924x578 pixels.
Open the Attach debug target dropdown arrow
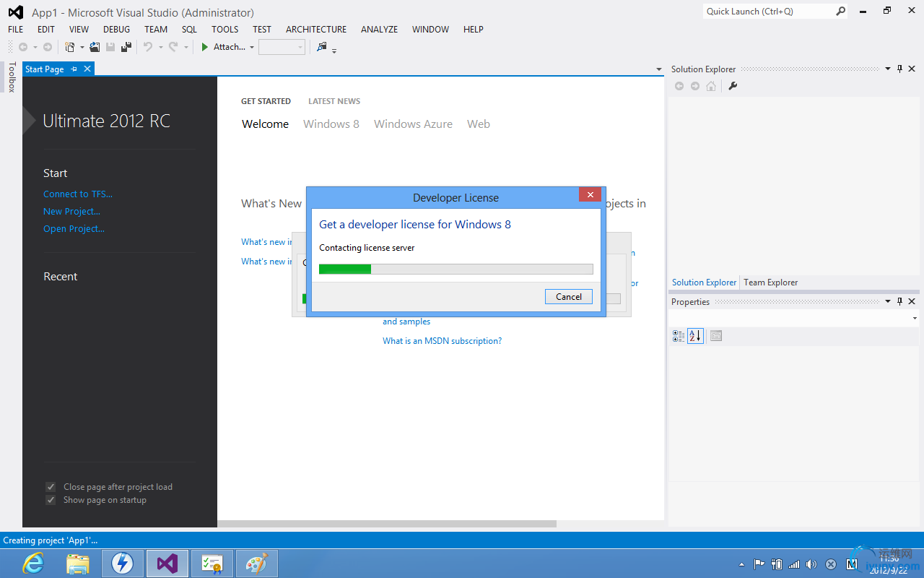252,47
